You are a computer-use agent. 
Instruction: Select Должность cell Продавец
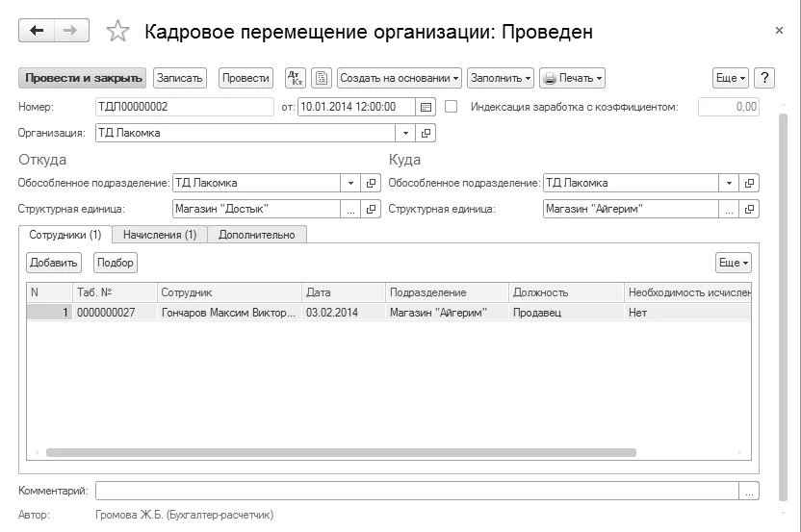(x=566, y=313)
